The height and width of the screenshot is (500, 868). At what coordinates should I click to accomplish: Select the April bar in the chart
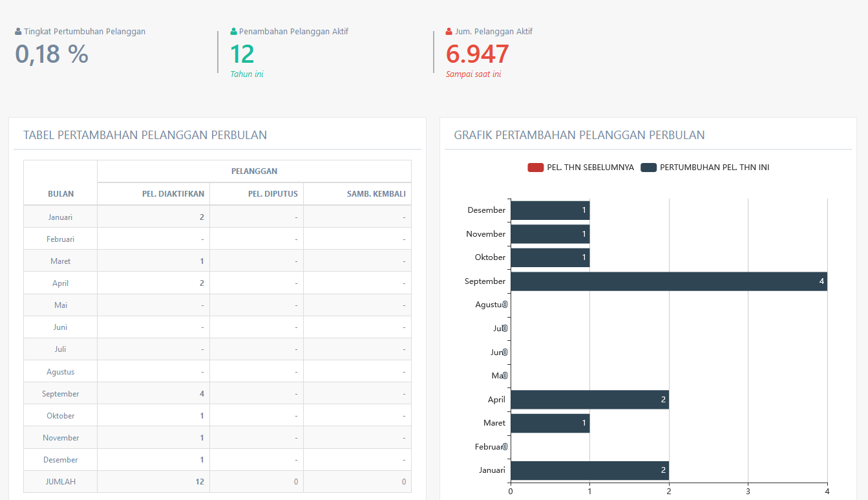click(x=589, y=400)
